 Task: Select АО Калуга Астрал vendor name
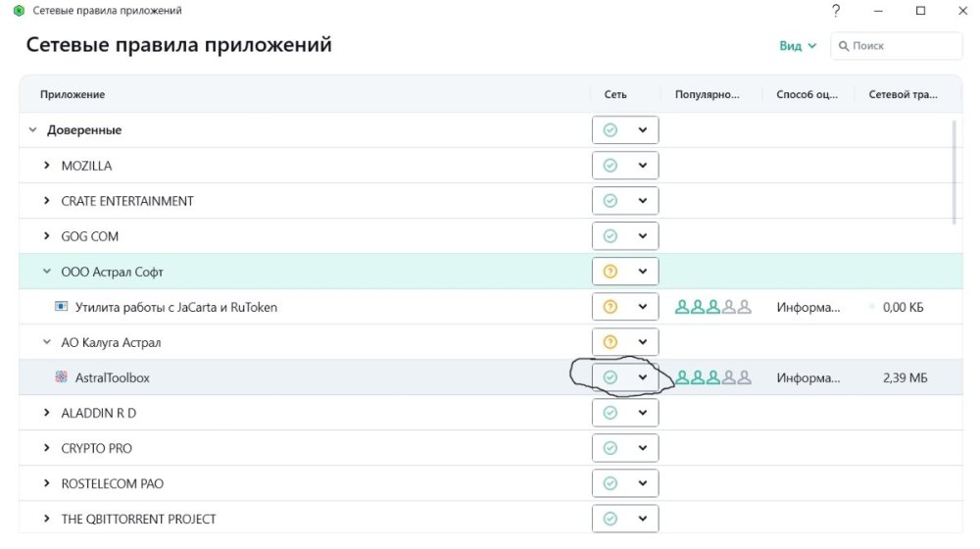point(111,343)
